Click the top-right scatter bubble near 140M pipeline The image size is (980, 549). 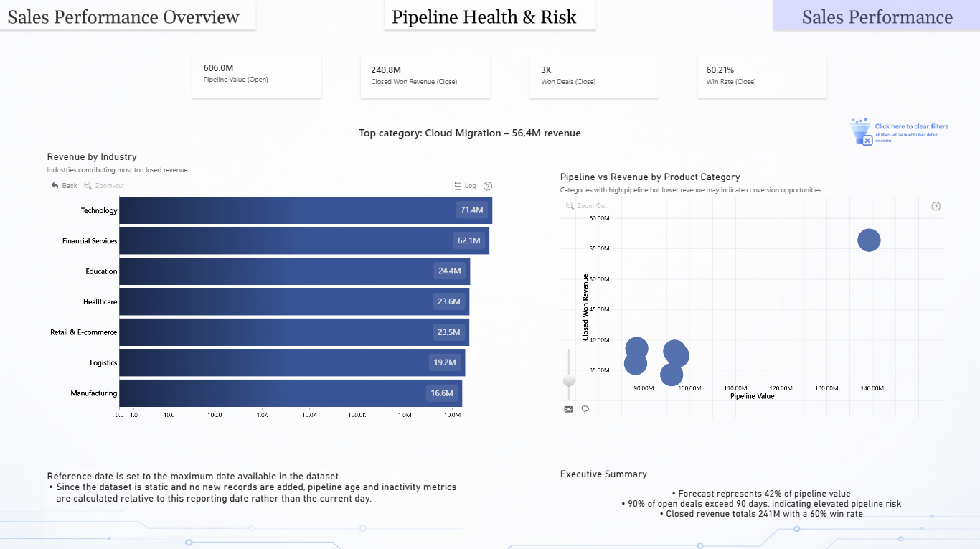(x=869, y=240)
